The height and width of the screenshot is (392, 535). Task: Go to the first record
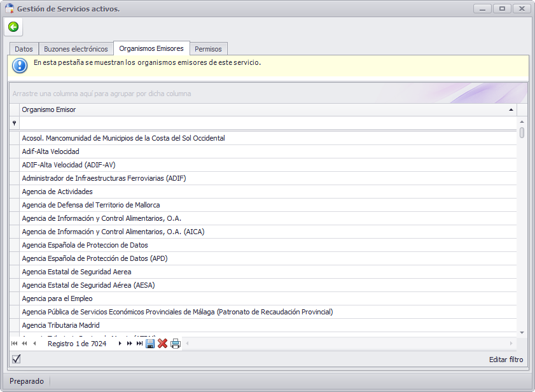click(x=15, y=344)
